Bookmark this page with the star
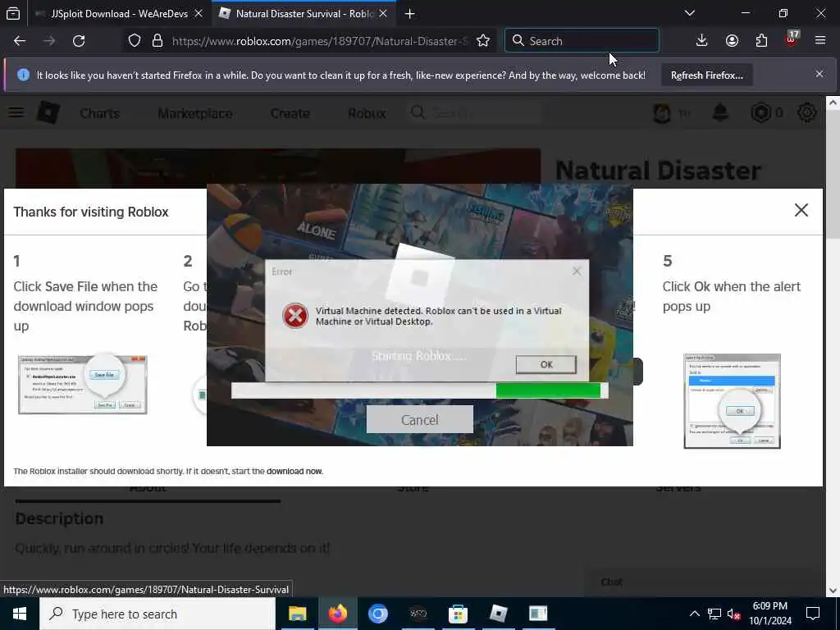This screenshot has height=630, width=840. click(x=482, y=41)
